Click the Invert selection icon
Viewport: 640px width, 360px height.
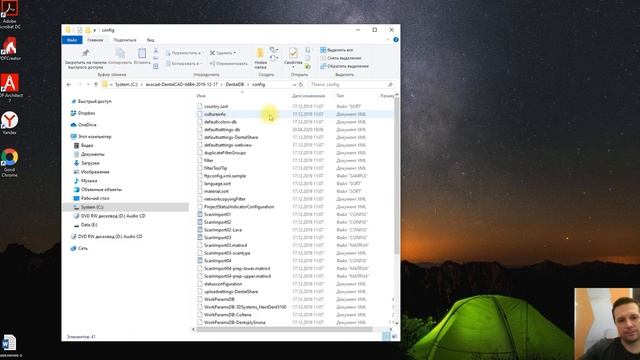coord(323,66)
